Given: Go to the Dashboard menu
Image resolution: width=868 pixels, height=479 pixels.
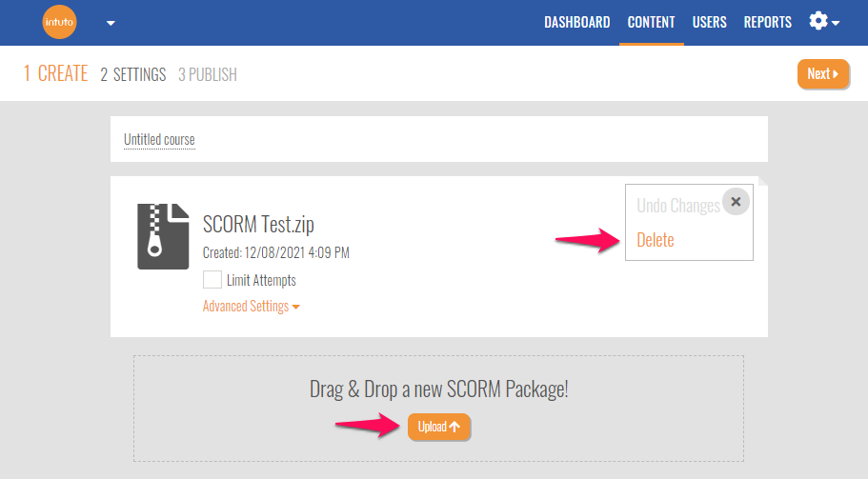Looking at the screenshot, I should [576, 22].
